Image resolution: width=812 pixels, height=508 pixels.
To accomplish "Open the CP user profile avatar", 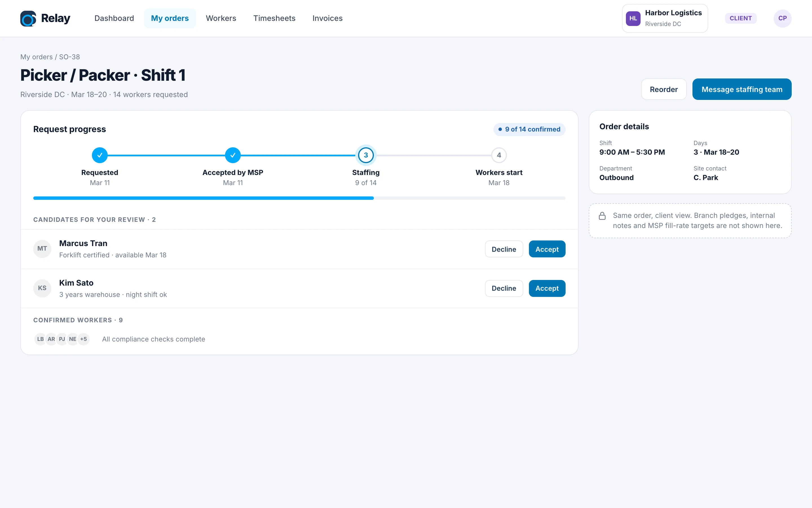I will (782, 18).
